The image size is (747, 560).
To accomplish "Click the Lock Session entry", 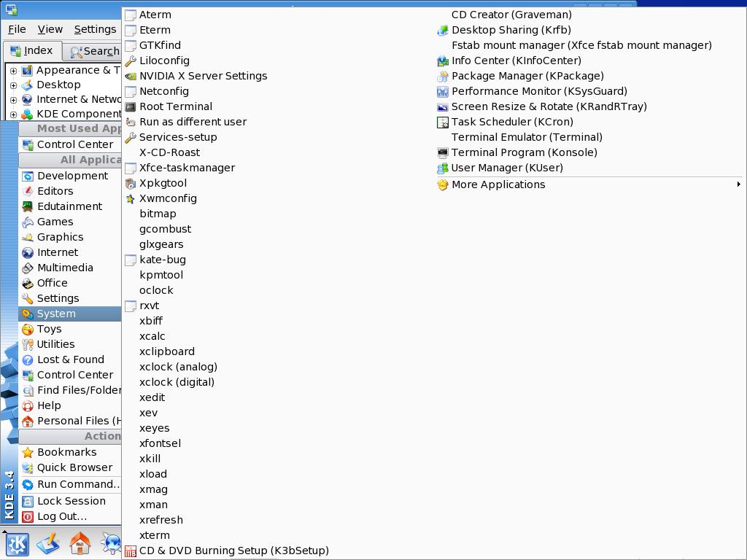I will (x=69, y=501).
